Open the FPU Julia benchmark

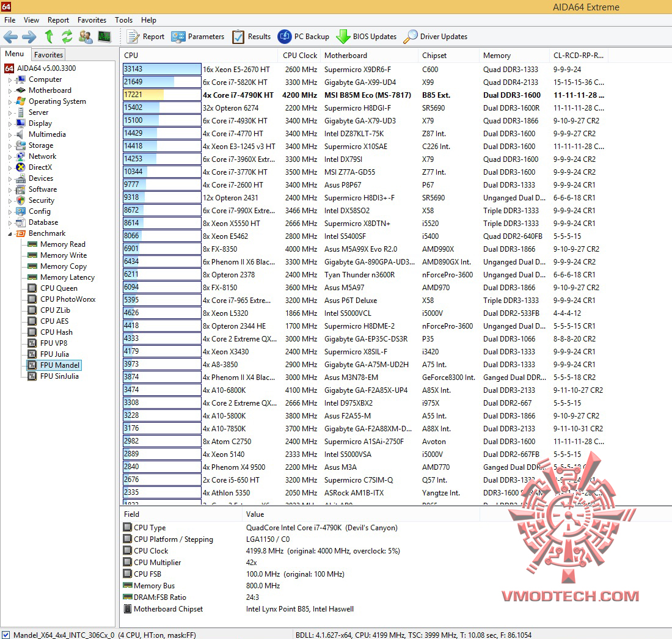(54, 354)
